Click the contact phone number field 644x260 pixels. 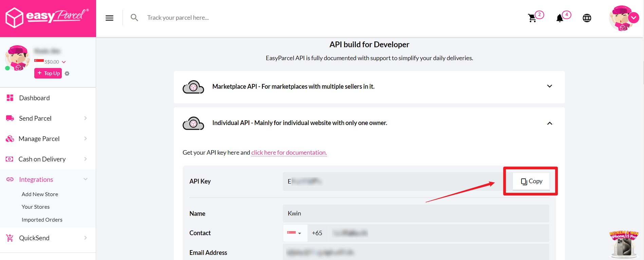coord(438,233)
